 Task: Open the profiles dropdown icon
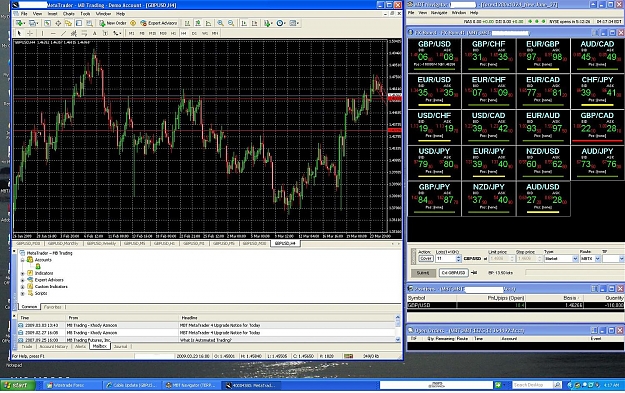tap(33, 23)
